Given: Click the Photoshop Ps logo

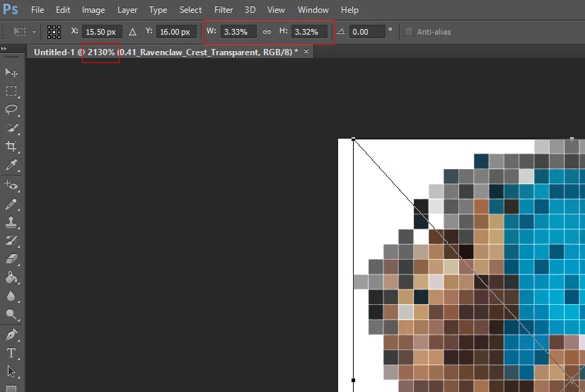Looking at the screenshot, I should coord(10,9).
